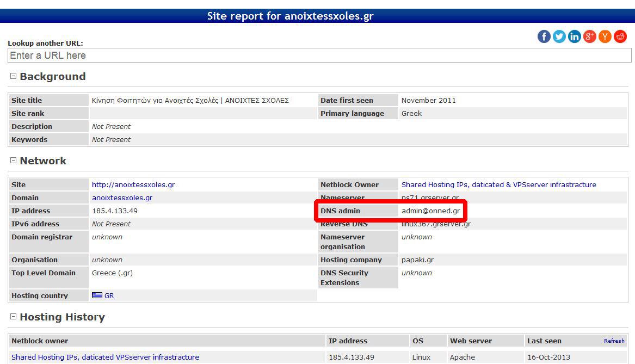Click the 'Site report for anoixtessxoles.gr' heading
The height and width of the screenshot is (364, 635).
point(290,16)
